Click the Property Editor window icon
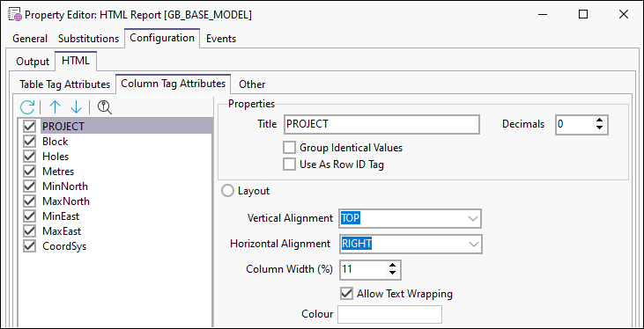Image resolution: width=644 pixels, height=329 pixels. click(15, 15)
